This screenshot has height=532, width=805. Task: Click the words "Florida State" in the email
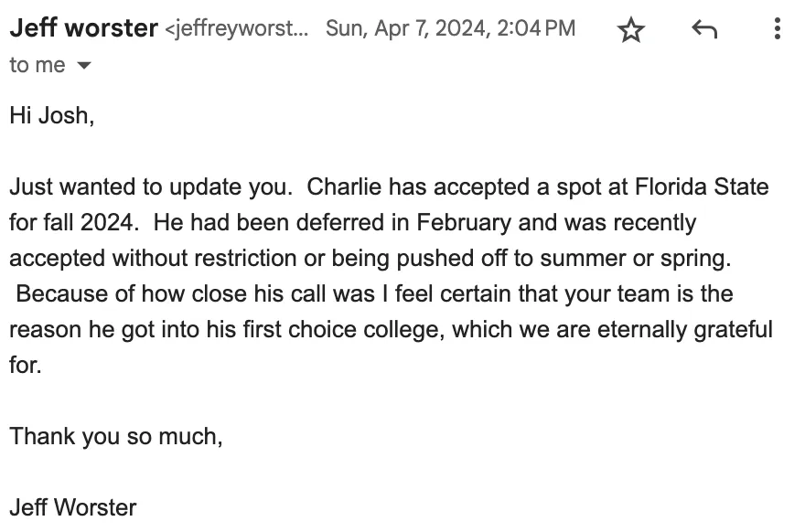703,187
